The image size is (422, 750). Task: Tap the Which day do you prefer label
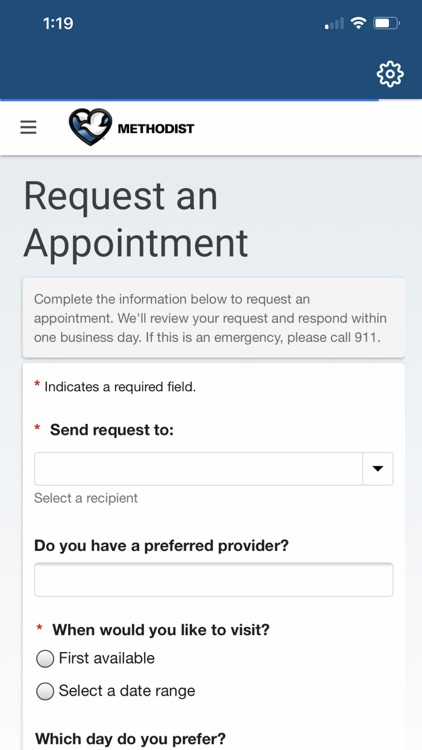pyautogui.click(x=130, y=739)
